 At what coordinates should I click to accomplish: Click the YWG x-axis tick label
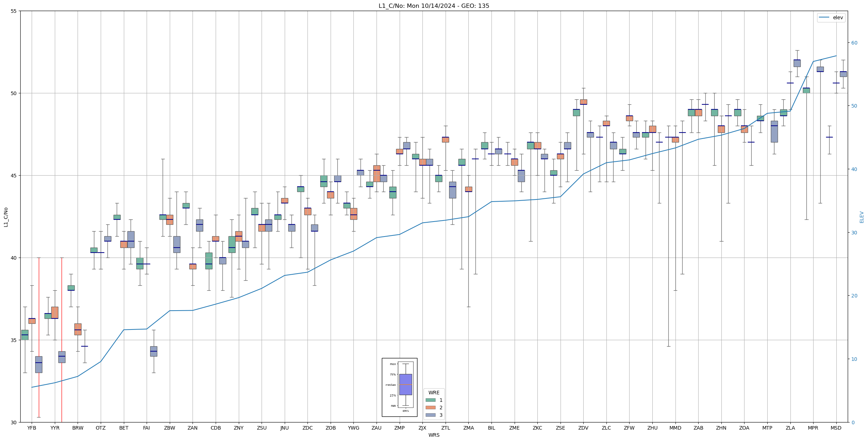click(354, 428)
